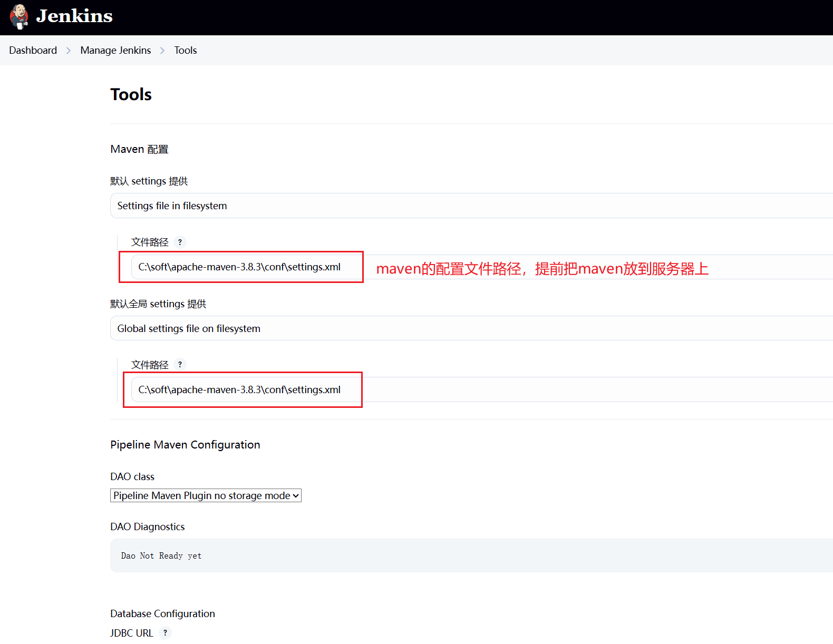Click help icon beside second 文件路径 label
Screen dimensions: 833x644
pyautogui.click(x=180, y=364)
